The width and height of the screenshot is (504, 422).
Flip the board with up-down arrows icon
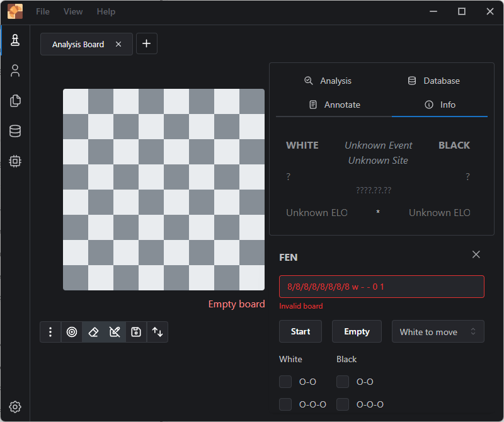157,332
